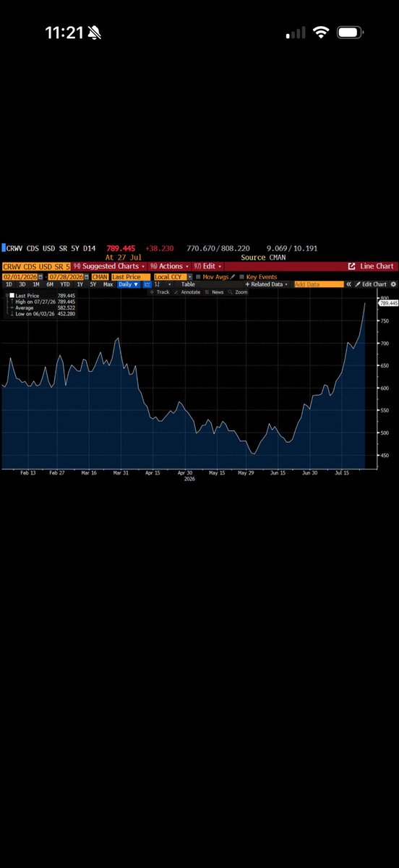Click the Average 582.522 legend row
This screenshot has width=399, height=868.
(44, 307)
